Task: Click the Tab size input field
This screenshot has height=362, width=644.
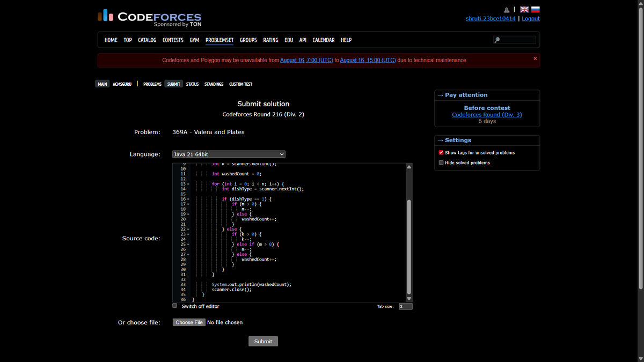Action: [406, 306]
